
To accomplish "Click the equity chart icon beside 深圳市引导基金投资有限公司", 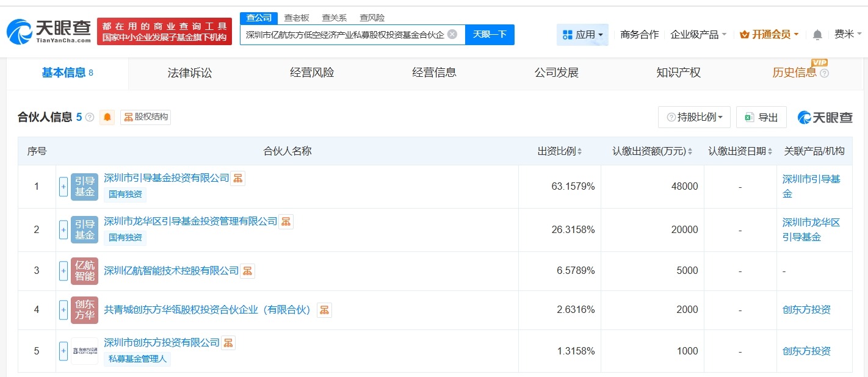I will tap(237, 178).
